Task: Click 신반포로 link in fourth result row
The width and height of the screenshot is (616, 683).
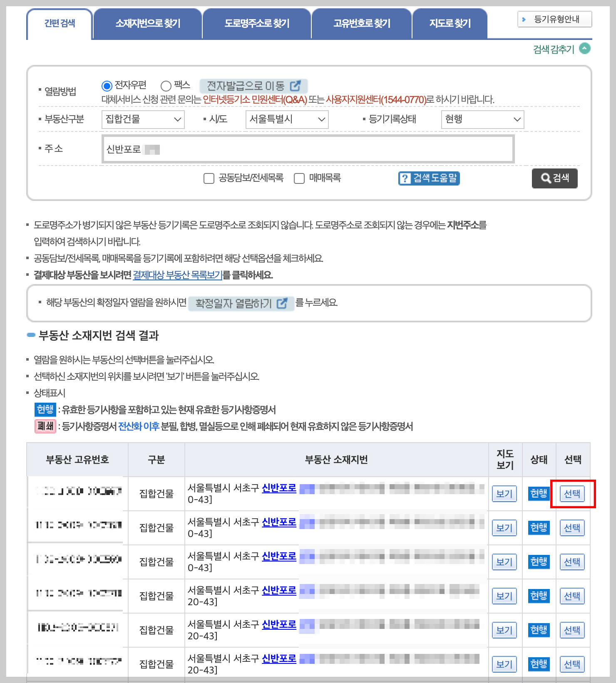Action: click(279, 590)
